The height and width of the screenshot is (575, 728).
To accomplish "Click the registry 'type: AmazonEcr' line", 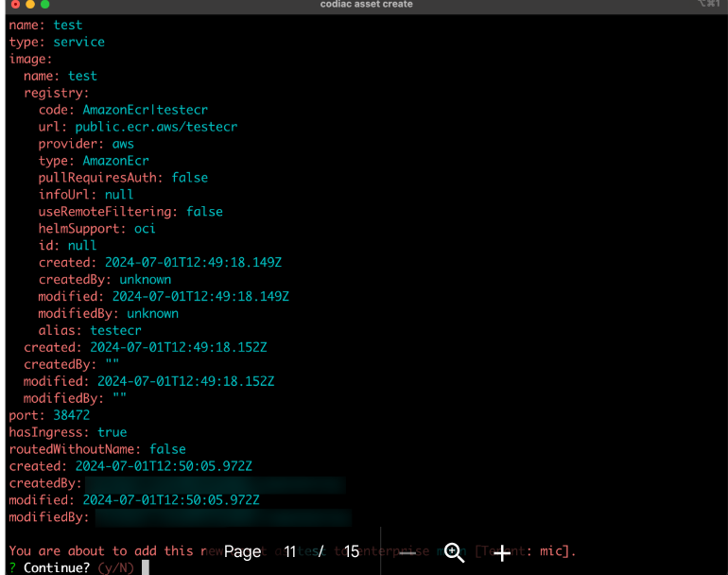I will coord(94,161).
